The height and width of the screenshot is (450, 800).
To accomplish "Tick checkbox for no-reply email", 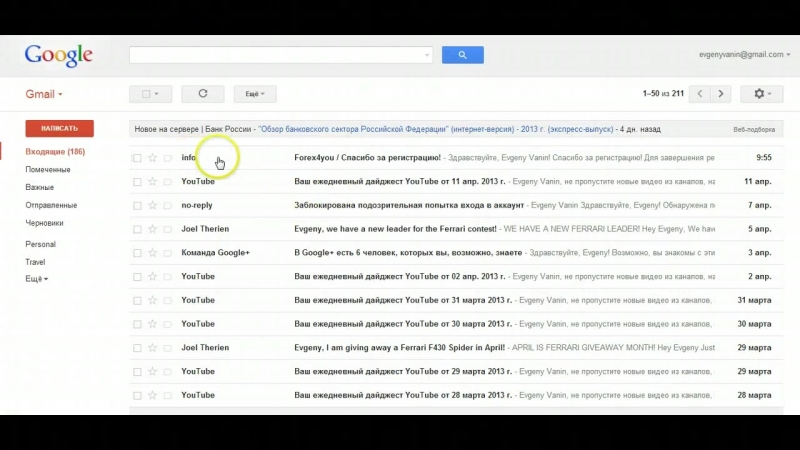I will point(137,206).
